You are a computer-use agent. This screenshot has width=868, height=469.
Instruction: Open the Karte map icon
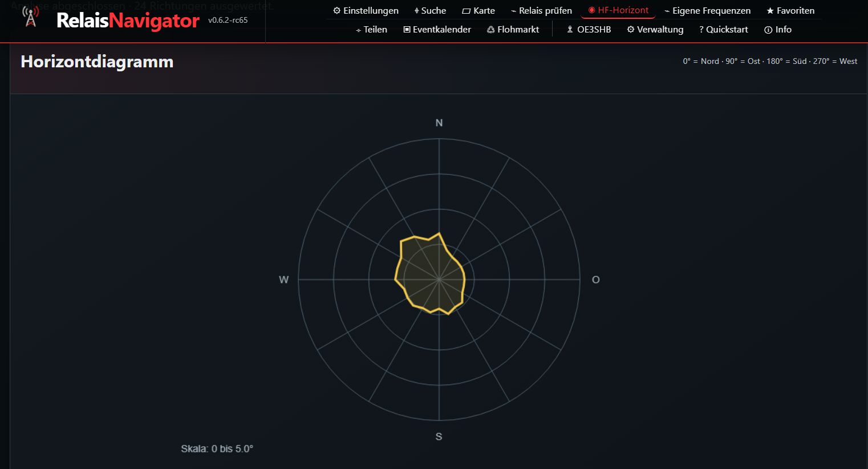[x=467, y=11]
